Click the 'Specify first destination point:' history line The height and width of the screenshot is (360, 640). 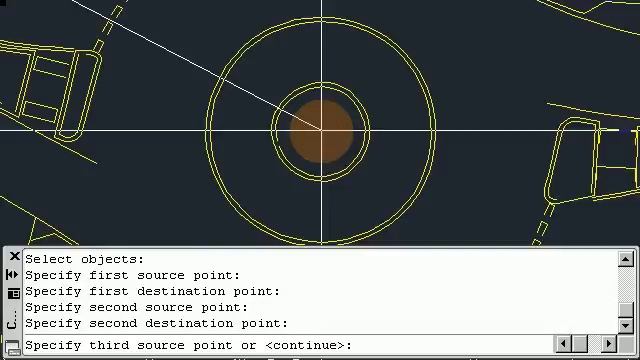[153, 291]
